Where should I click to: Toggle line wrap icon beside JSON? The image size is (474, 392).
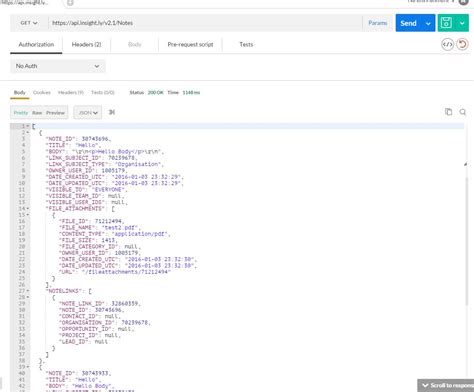tap(112, 112)
